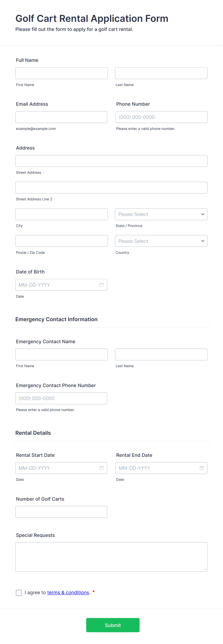Select the Street Address Line 2 field

tap(111, 187)
